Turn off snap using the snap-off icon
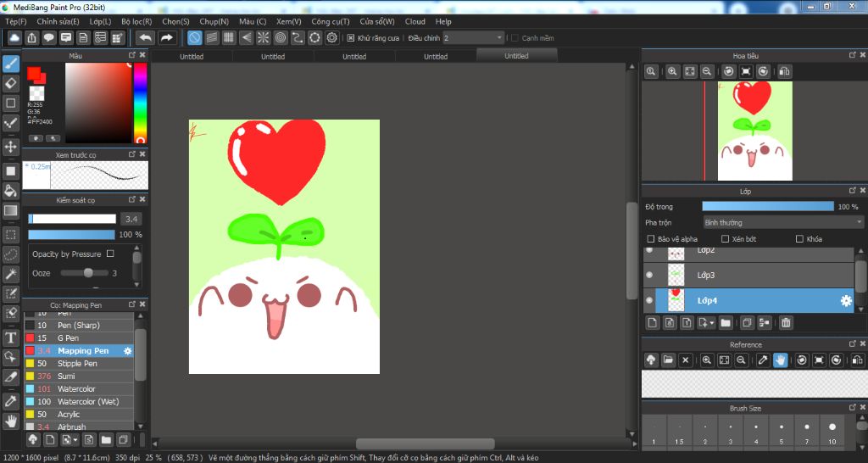Image resolution: width=868 pixels, height=463 pixels. [194, 37]
